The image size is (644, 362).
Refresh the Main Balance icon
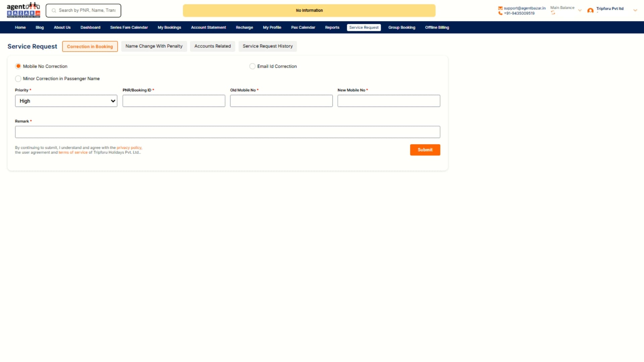click(x=553, y=13)
